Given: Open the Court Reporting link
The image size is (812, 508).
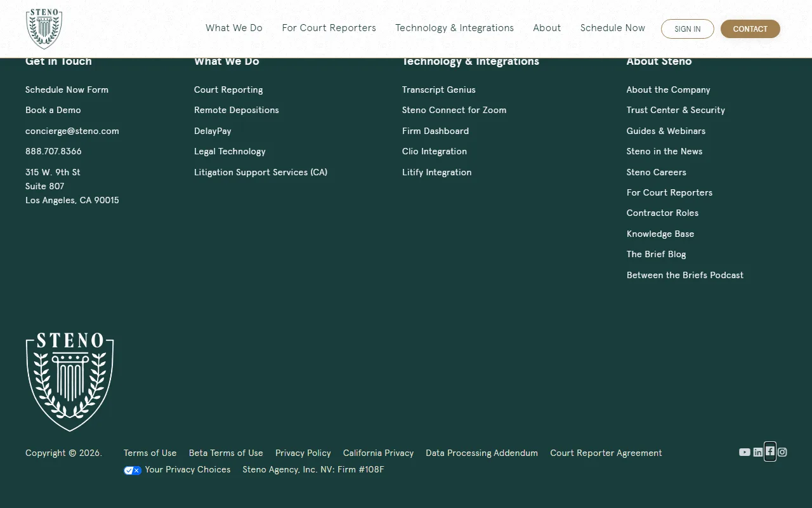Looking at the screenshot, I should [228, 90].
